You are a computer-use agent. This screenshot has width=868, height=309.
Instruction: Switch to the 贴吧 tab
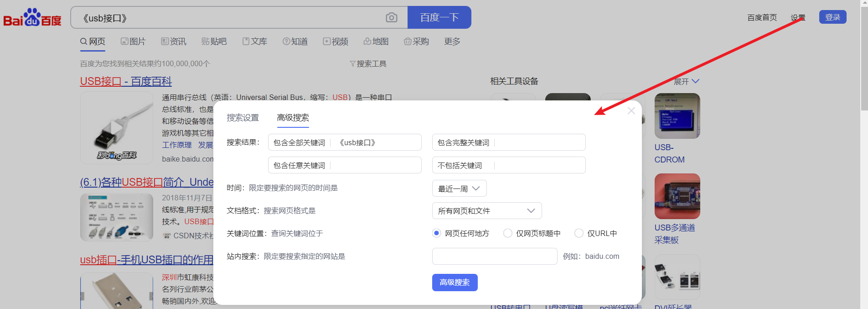pyautogui.click(x=214, y=42)
